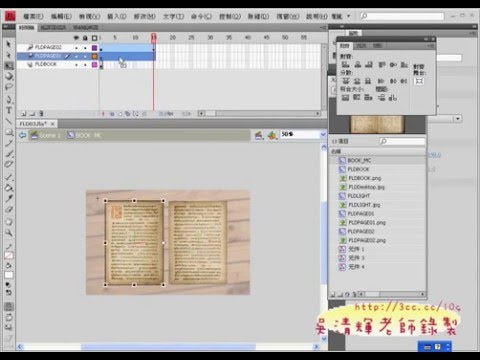Click the back arrow in edit bar
The height and width of the screenshot is (360, 480).
click(x=23, y=135)
